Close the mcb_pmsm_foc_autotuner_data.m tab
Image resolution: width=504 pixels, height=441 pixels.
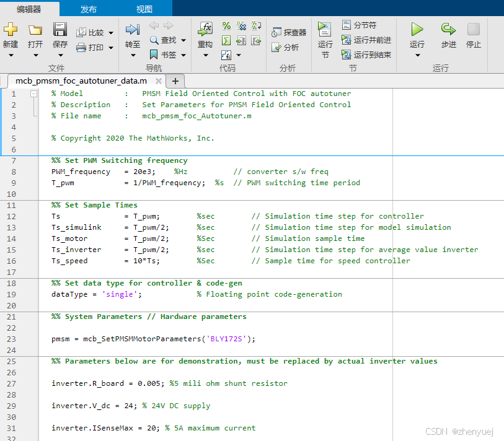159,81
